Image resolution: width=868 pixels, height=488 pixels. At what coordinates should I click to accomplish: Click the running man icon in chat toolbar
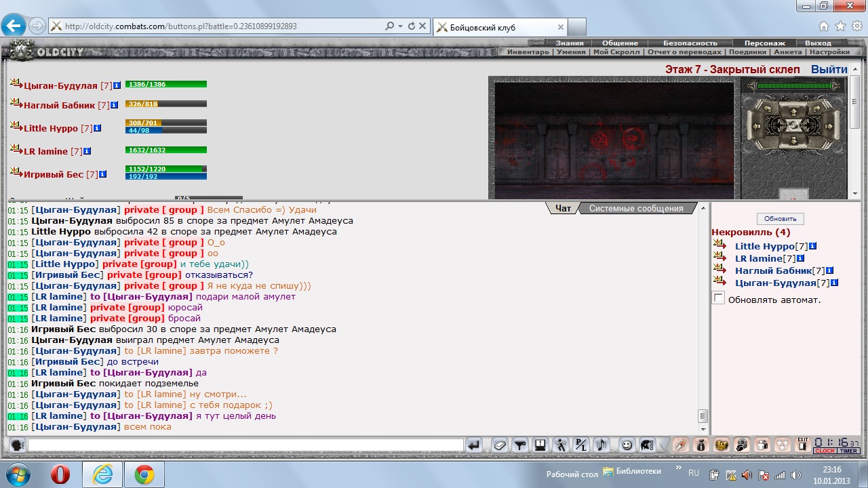coord(561,445)
